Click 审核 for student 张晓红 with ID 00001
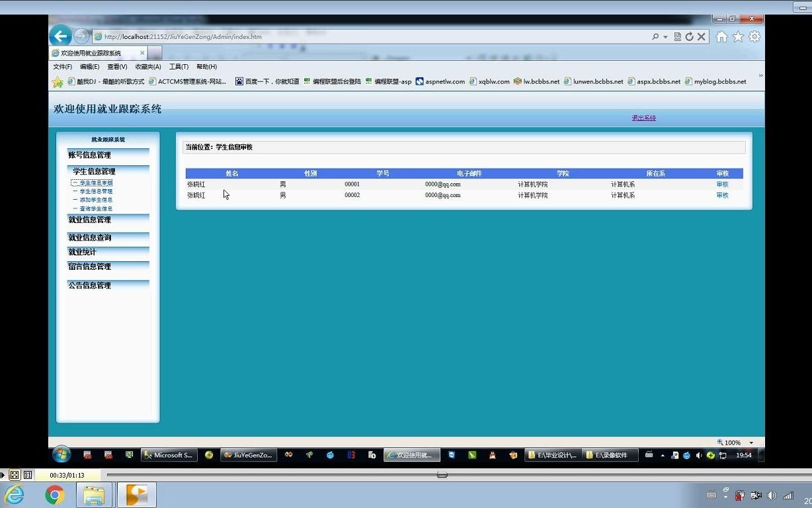Image resolution: width=812 pixels, height=508 pixels. pos(722,184)
